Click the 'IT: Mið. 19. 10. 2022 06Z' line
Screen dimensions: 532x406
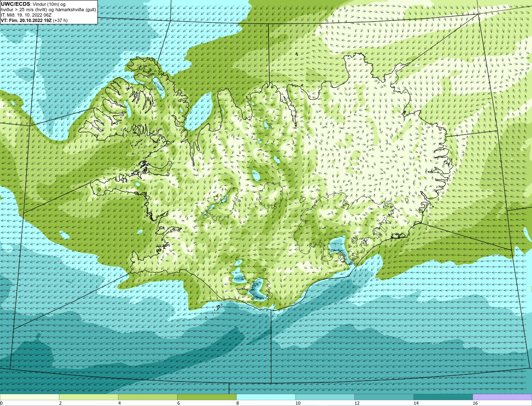point(26,15)
